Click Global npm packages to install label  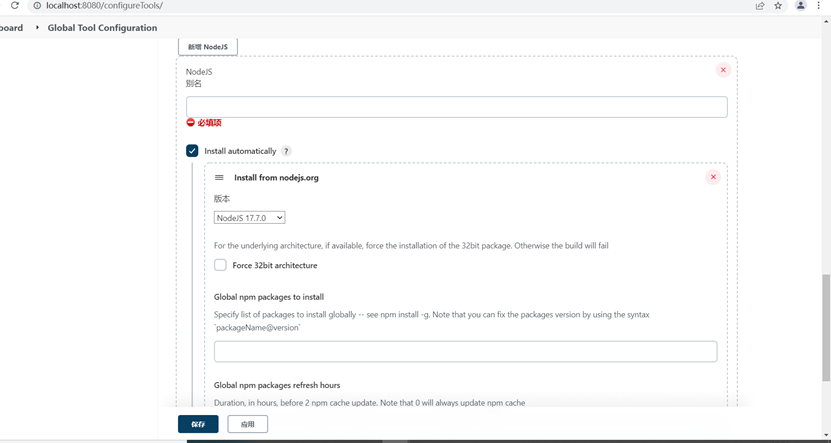(x=269, y=297)
